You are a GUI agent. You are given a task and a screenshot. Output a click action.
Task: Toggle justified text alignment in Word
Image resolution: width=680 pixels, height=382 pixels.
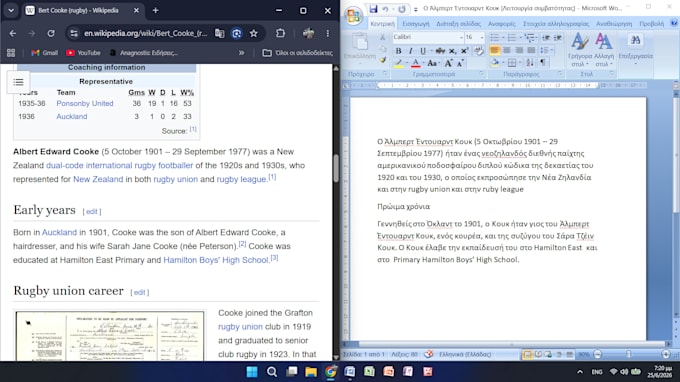(x=531, y=50)
